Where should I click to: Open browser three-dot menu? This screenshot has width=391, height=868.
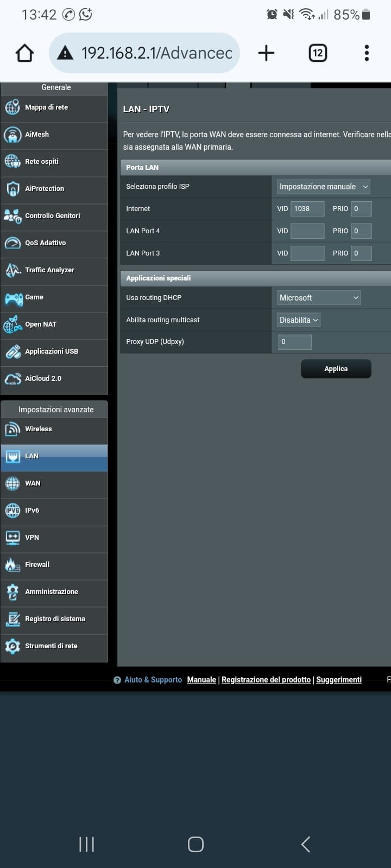pyautogui.click(x=367, y=53)
